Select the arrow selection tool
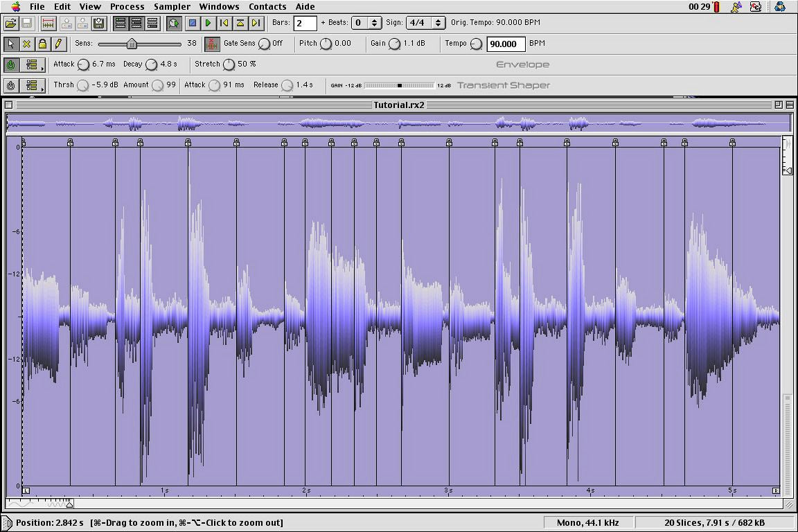The image size is (798, 532). click(11, 43)
